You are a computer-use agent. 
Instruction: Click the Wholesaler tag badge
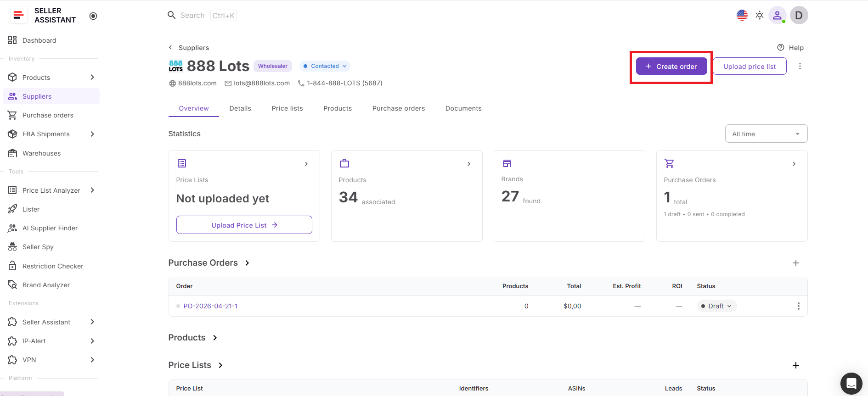coord(273,66)
